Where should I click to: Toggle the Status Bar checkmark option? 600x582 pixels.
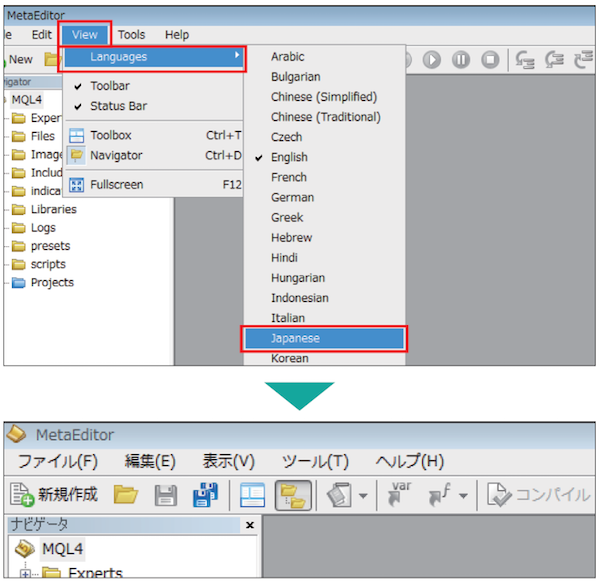pyautogui.click(x=153, y=106)
